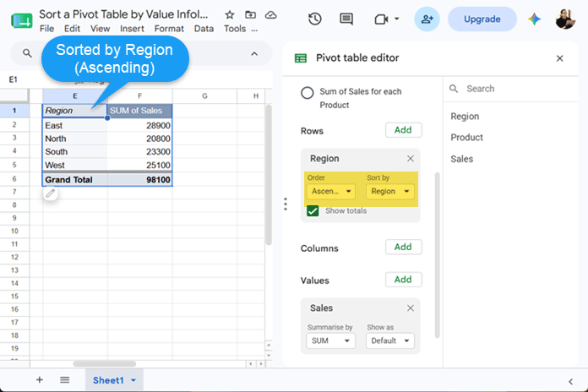Click the pivot table edit pencil icon
Viewport: 588px width, 392px height.
tap(50, 193)
